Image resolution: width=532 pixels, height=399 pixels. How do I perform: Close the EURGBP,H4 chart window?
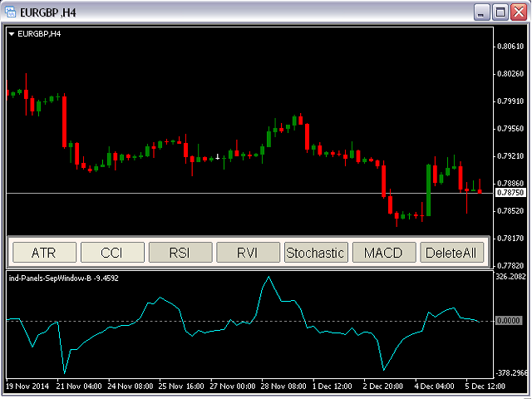[x=519, y=12]
